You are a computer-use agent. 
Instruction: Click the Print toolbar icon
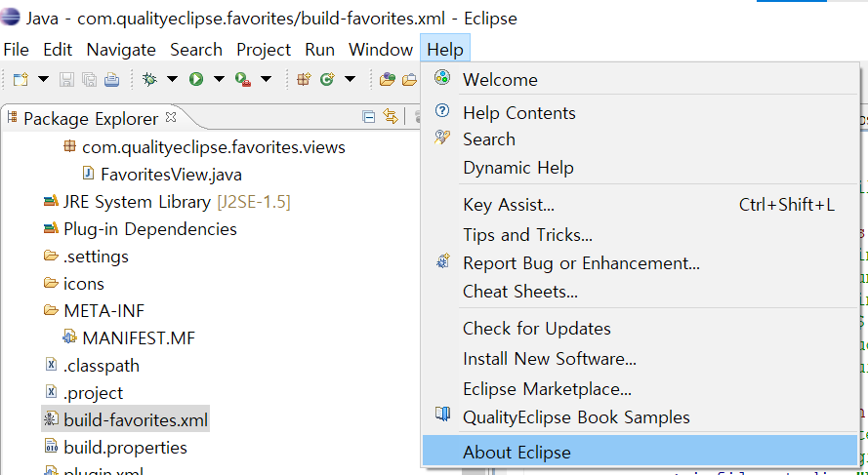click(112, 80)
